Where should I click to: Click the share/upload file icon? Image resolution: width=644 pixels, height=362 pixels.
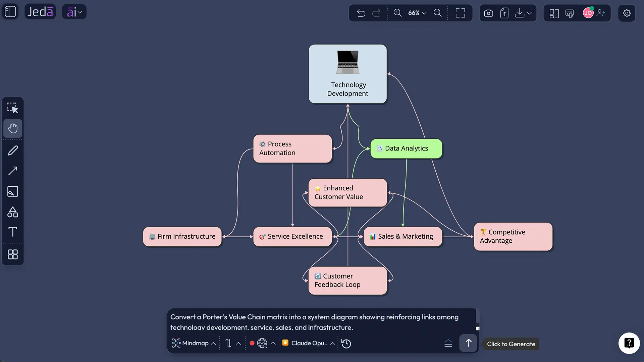[x=504, y=13]
